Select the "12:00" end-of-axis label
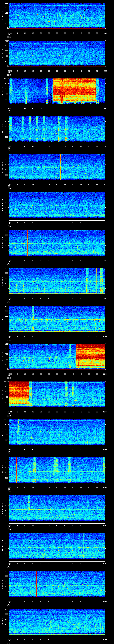 click(x=105, y=412)
